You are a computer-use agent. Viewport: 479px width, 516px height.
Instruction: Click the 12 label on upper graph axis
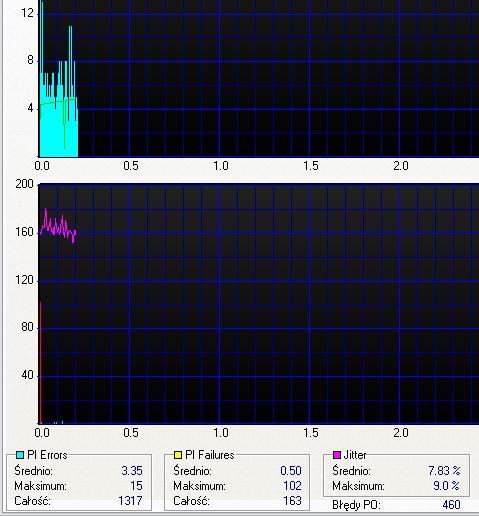pyautogui.click(x=27, y=13)
